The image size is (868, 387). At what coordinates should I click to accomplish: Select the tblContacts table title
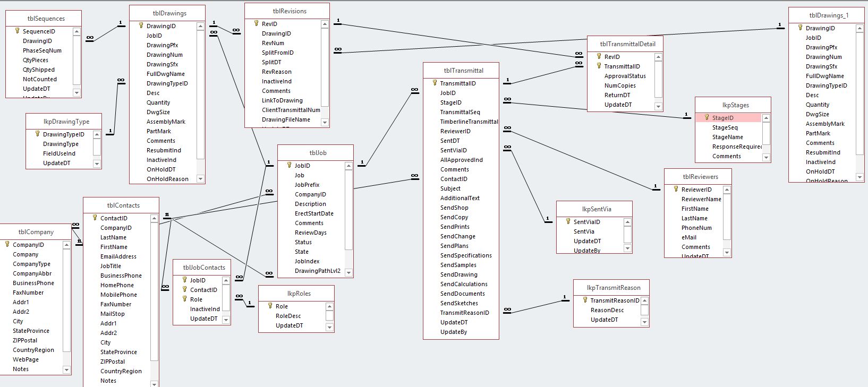pyautogui.click(x=123, y=205)
